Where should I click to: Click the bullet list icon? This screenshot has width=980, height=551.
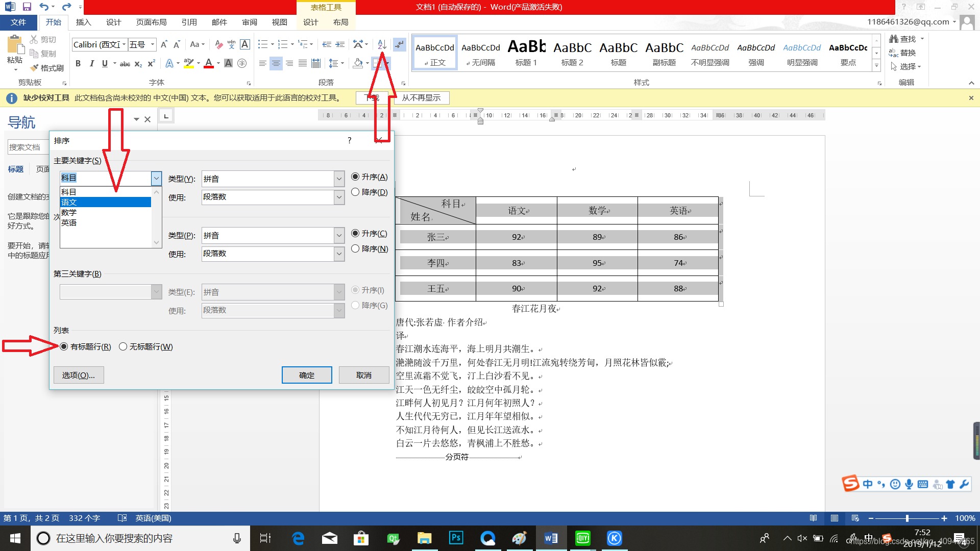(x=262, y=44)
